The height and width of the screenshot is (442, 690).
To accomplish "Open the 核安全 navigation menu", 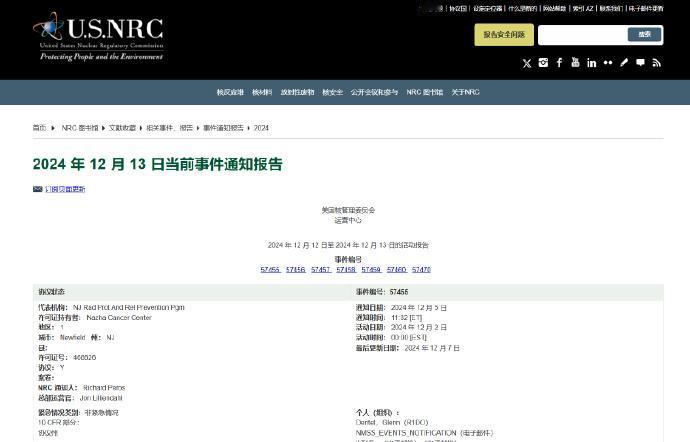I will pos(332,92).
